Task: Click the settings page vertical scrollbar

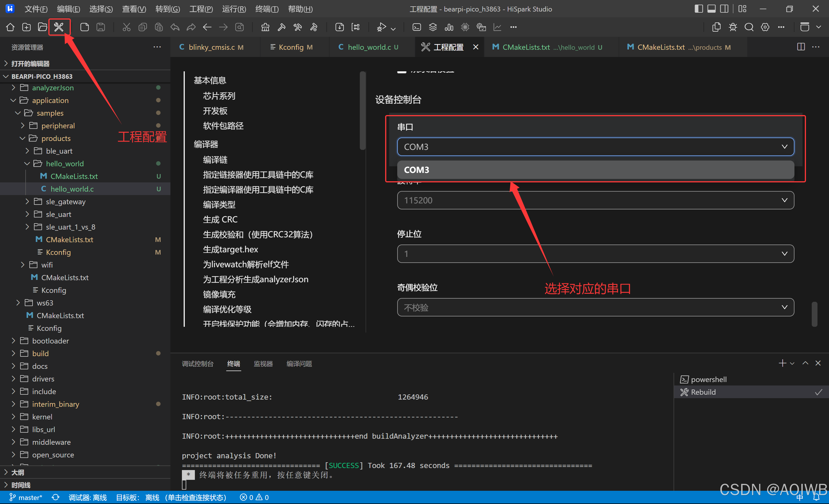Action: point(814,314)
